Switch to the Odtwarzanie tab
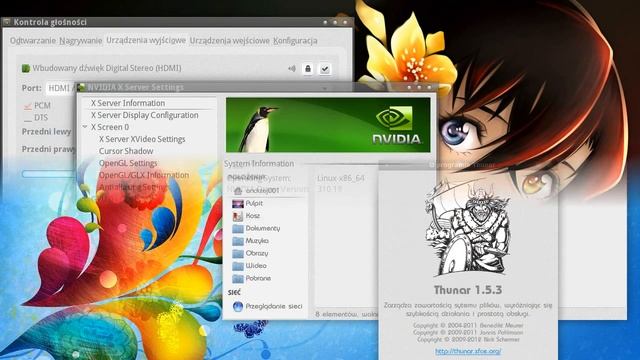The image size is (640, 360). pos(33,40)
